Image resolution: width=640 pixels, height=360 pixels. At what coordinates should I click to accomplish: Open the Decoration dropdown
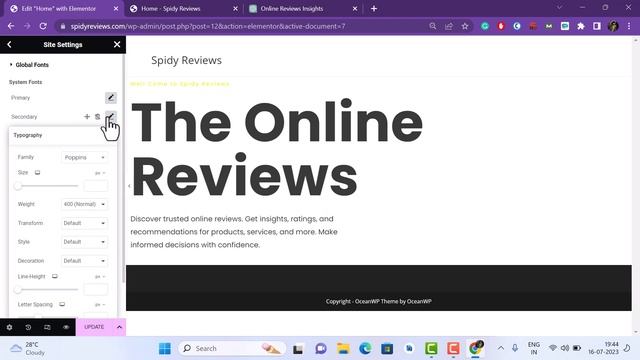point(84,261)
